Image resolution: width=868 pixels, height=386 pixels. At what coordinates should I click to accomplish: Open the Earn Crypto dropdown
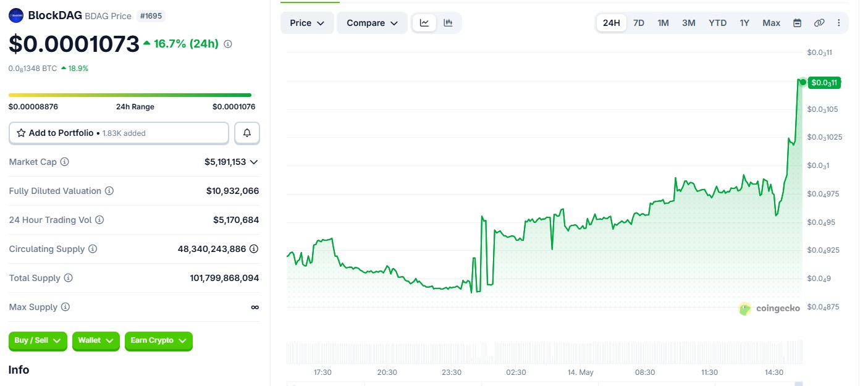pyautogui.click(x=159, y=340)
